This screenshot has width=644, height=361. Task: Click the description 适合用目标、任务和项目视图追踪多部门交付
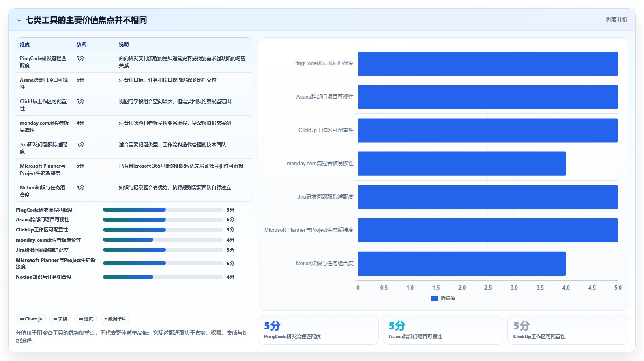167,80
